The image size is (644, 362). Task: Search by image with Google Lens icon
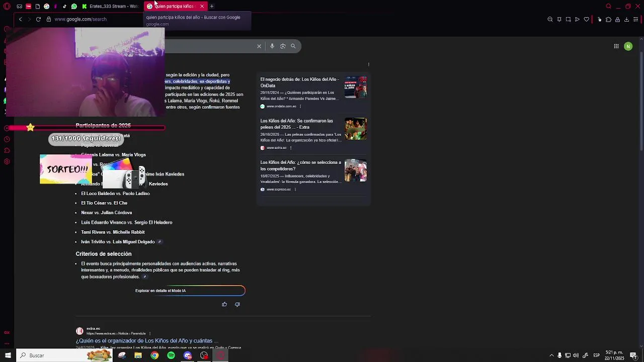click(283, 46)
